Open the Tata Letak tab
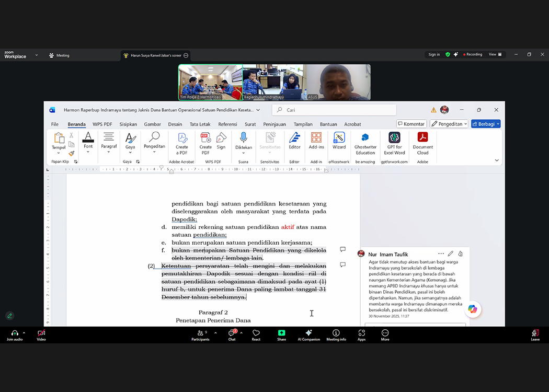This screenshot has width=549, height=392. 200,124
